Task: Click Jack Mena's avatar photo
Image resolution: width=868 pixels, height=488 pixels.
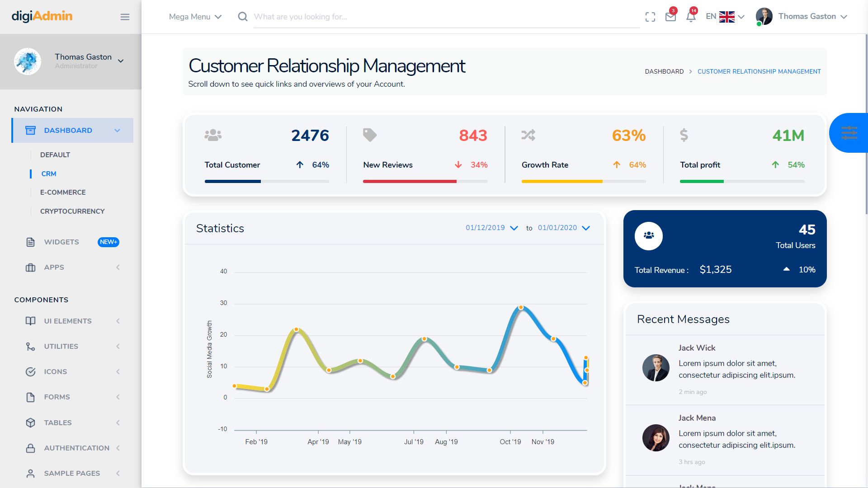Action: coord(656,438)
